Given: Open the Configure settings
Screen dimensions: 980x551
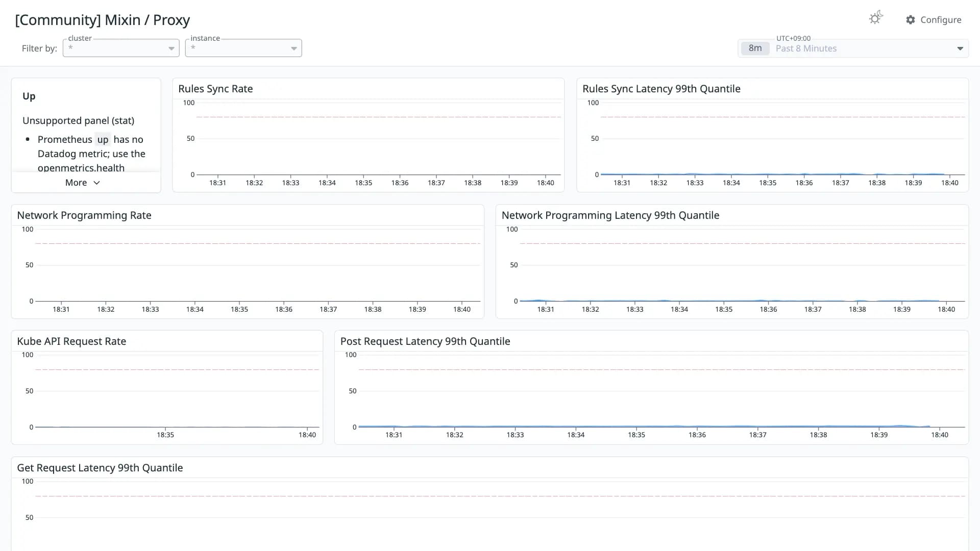Looking at the screenshot, I should (x=934, y=20).
